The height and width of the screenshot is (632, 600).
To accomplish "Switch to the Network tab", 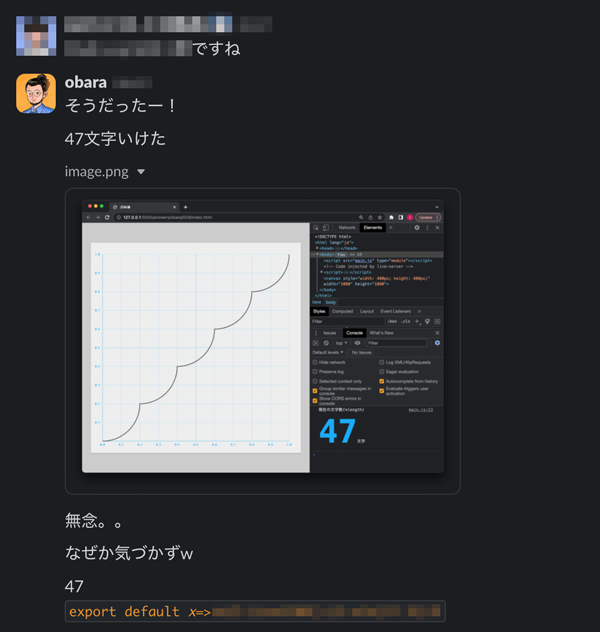I will click(347, 228).
